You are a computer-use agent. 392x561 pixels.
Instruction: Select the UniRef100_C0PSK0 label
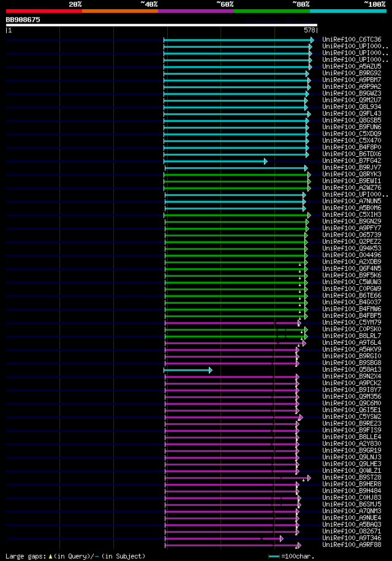point(352,329)
